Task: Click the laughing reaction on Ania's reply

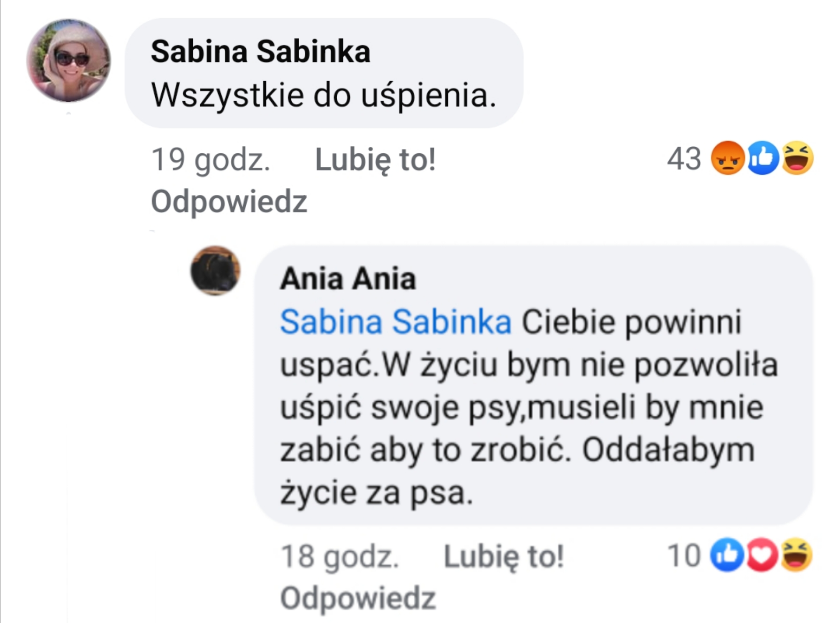Action: pos(796,555)
